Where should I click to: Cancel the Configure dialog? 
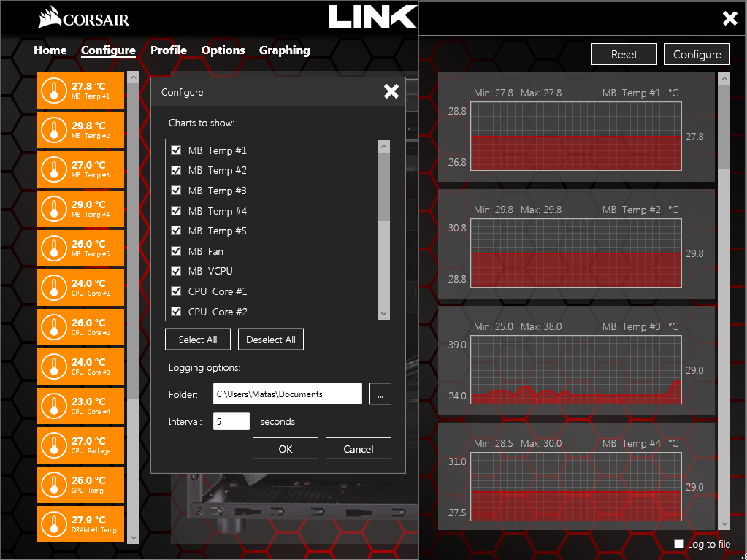[x=359, y=448]
